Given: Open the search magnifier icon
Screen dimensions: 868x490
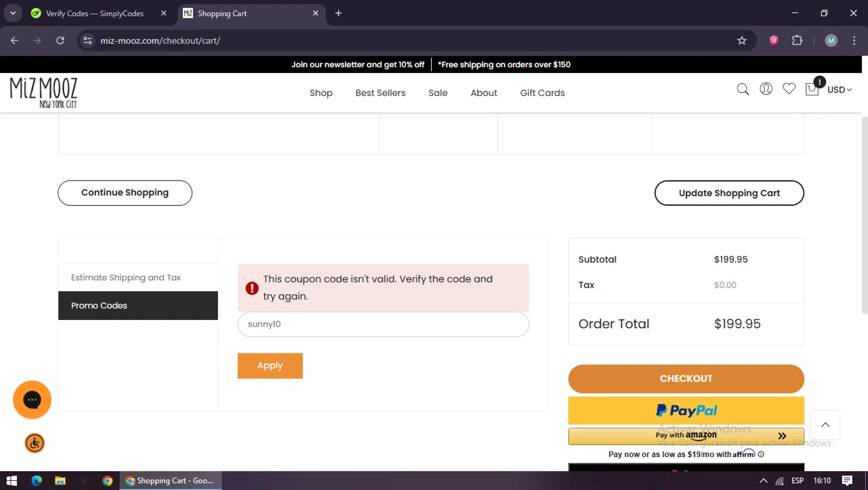Looking at the screenshot, I should [743, 89].
